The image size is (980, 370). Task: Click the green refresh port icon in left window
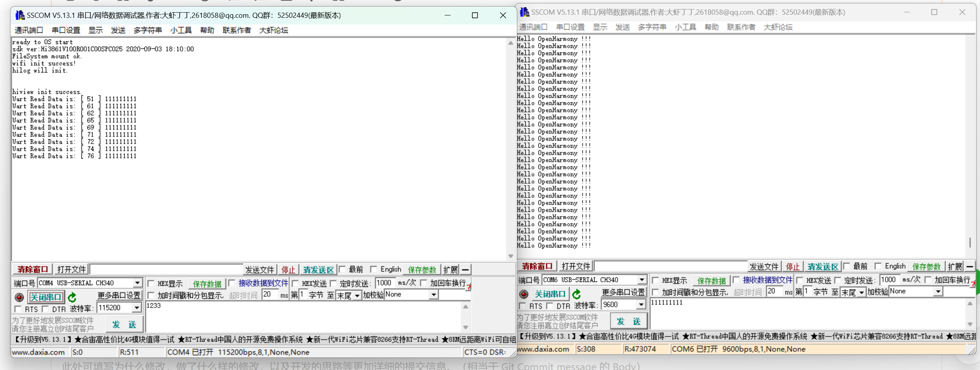[72, 297]
